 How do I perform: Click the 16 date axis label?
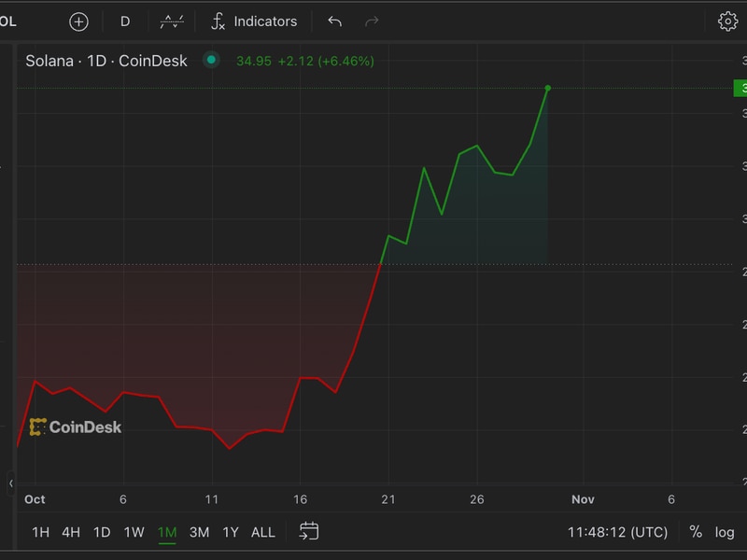pyautogui.click(x=300, y=499)
